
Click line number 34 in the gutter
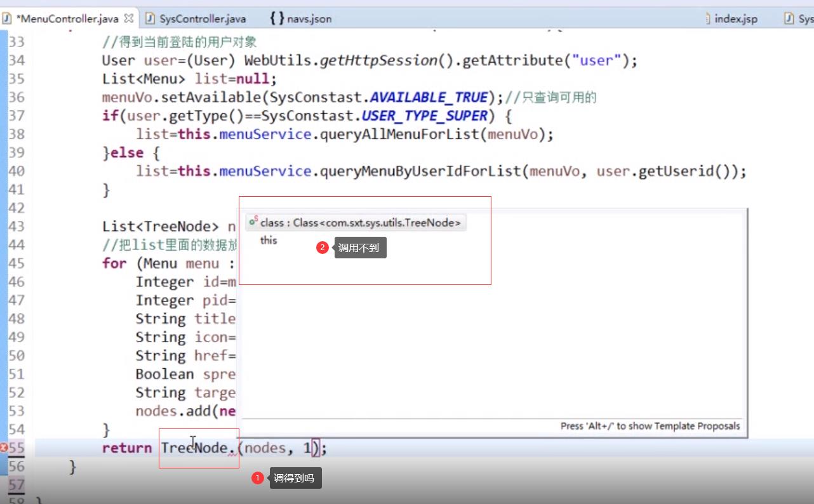(17, 60)
